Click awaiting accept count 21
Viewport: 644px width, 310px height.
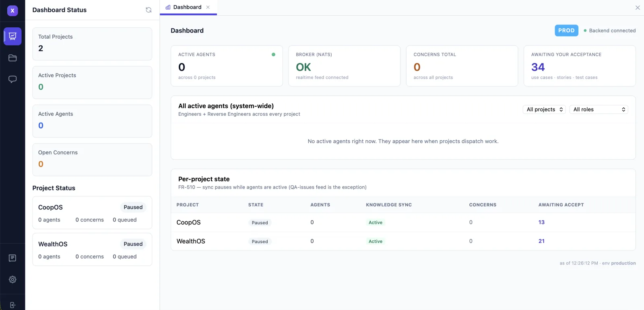click(x=541, y=241)
